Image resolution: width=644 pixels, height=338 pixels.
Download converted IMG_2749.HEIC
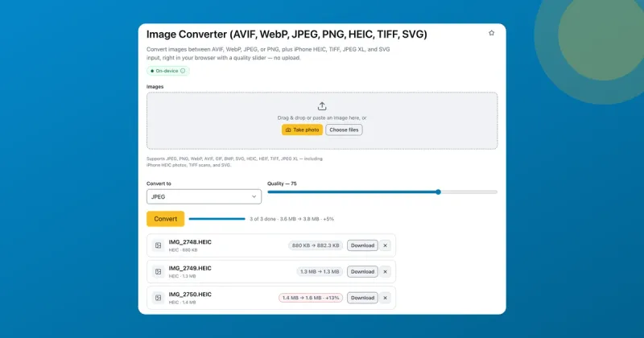[x=362, y=272]
